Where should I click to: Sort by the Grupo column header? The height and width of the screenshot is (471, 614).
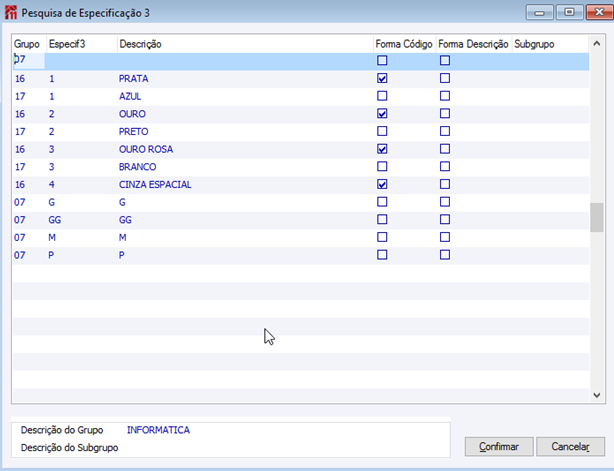point(27,44)
